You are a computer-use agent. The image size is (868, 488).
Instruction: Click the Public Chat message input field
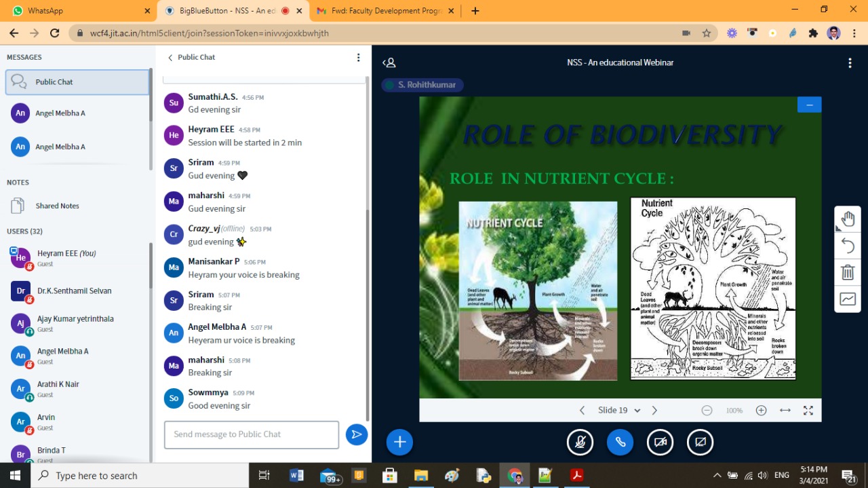pyautogui.click(x=251, y=434)
